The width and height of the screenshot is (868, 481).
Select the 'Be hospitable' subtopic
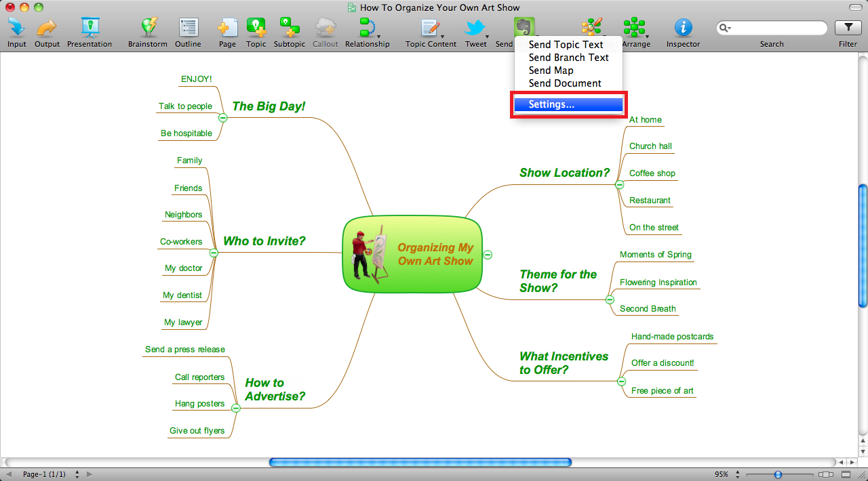(186, 133)
